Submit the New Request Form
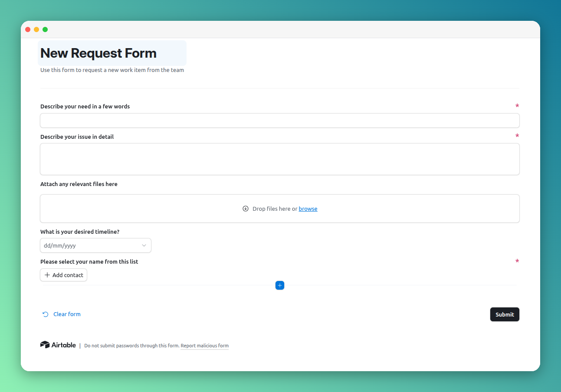The image size is (561, 392). click(x=505, y=314)
